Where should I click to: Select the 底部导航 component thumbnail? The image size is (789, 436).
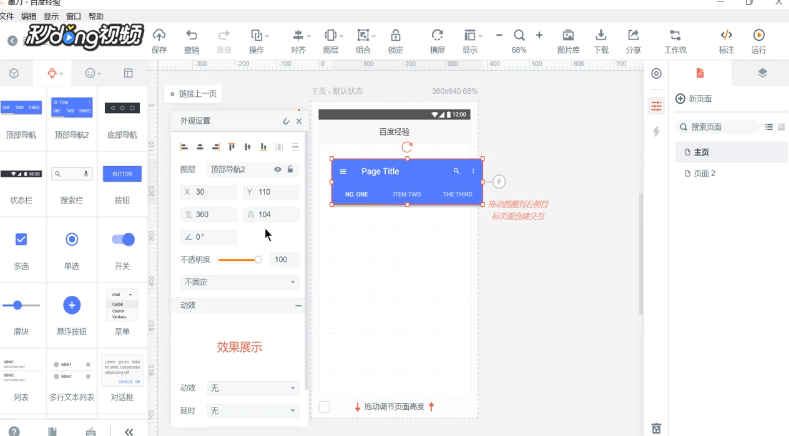tap(122, 108)
